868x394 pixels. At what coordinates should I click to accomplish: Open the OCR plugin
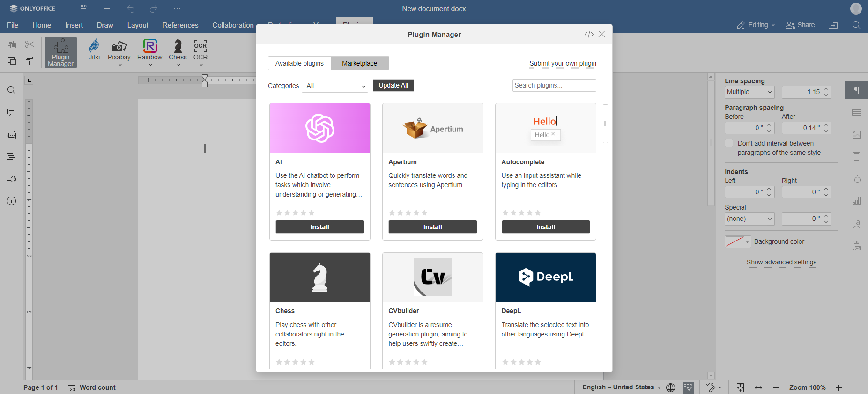coord(200,50)
